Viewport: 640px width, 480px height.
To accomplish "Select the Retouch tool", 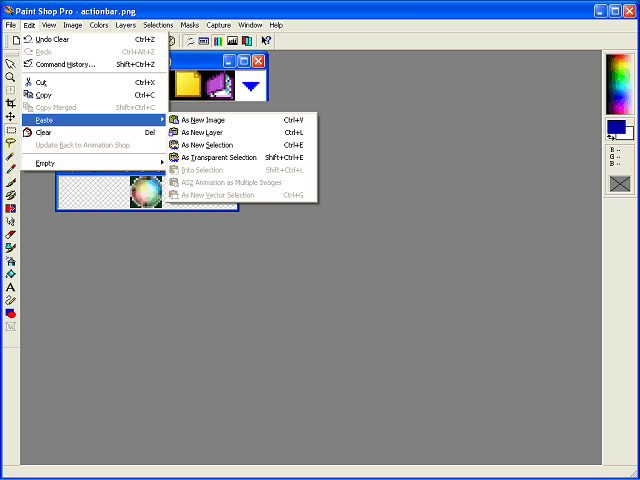I will pos(11,222).
